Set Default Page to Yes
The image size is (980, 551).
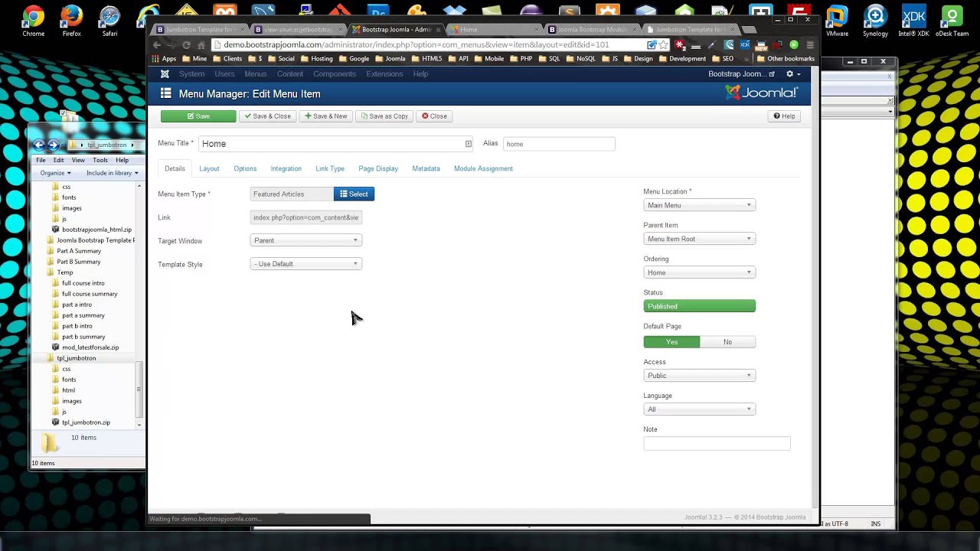click(671, 342)
